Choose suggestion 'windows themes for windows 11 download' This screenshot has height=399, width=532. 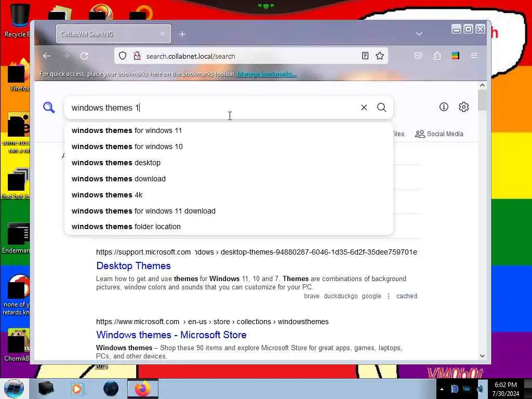pyautogui.click(x=229, y=211)
